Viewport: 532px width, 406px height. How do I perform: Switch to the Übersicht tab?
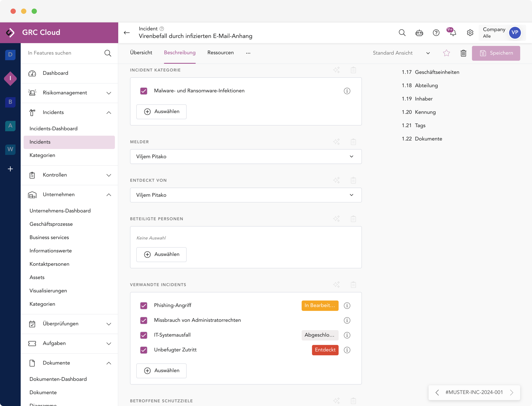[141, 53]
